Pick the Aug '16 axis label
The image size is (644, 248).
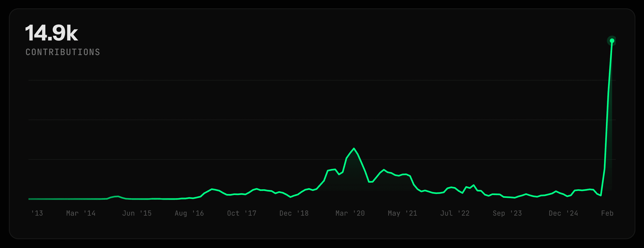point(189,213)
